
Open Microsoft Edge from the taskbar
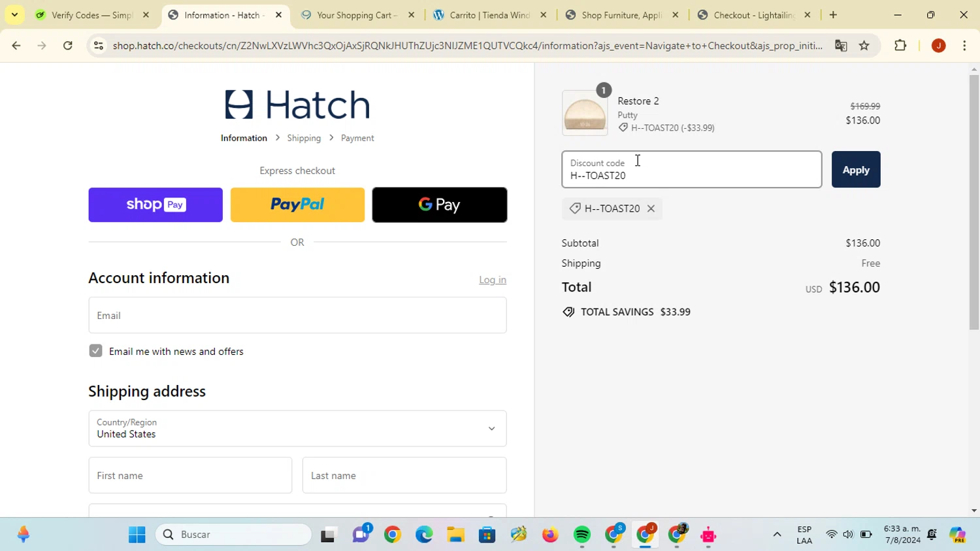(x=424, y=535)
